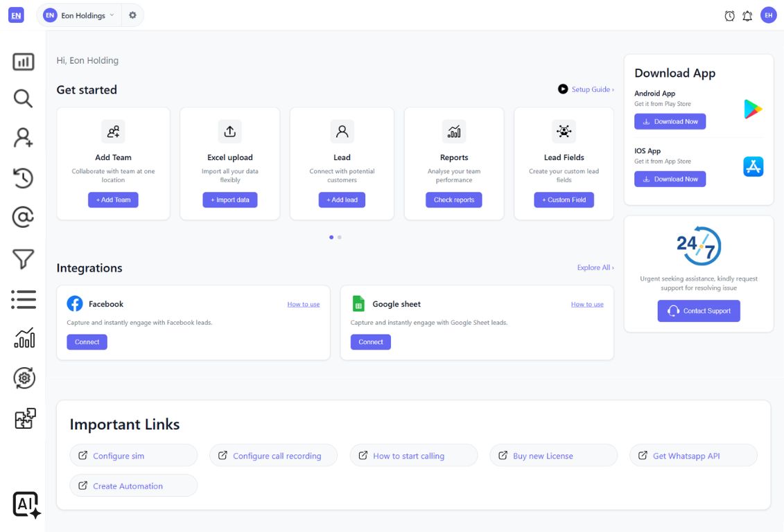Select the funnel filter sidebar icon
Image resolution: width=784 pixels, height=532 pixels.
coord(24,259)
